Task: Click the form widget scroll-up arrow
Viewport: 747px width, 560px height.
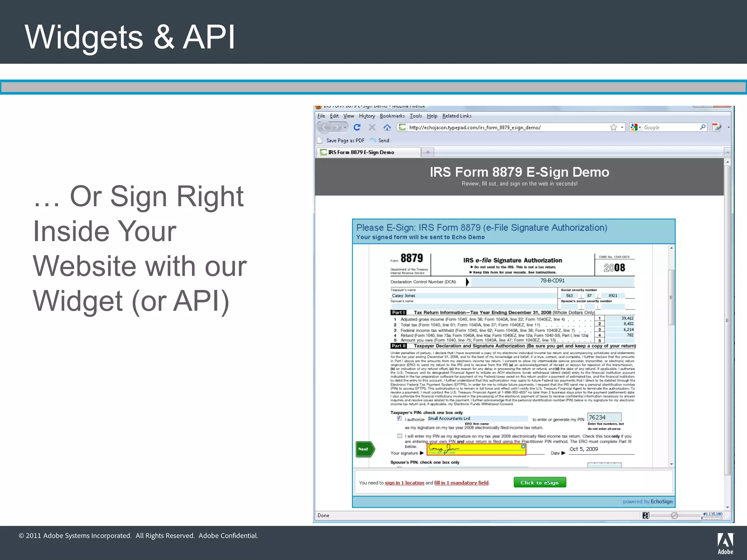Action: point(671,248)
